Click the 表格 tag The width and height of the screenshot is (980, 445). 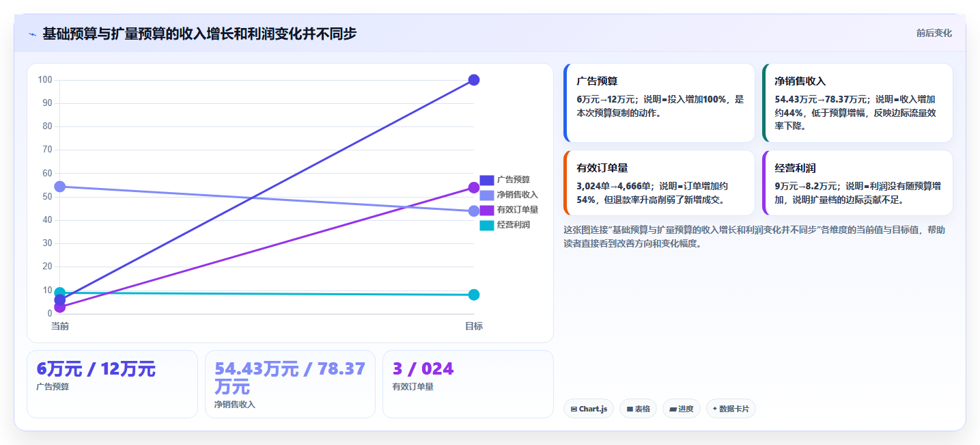638,409
